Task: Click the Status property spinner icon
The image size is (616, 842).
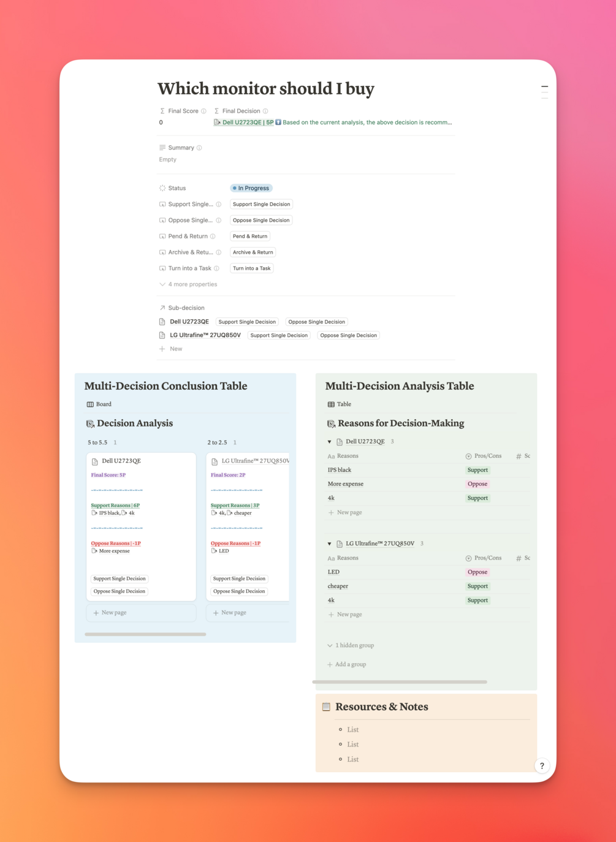Action: coord(162,188)
